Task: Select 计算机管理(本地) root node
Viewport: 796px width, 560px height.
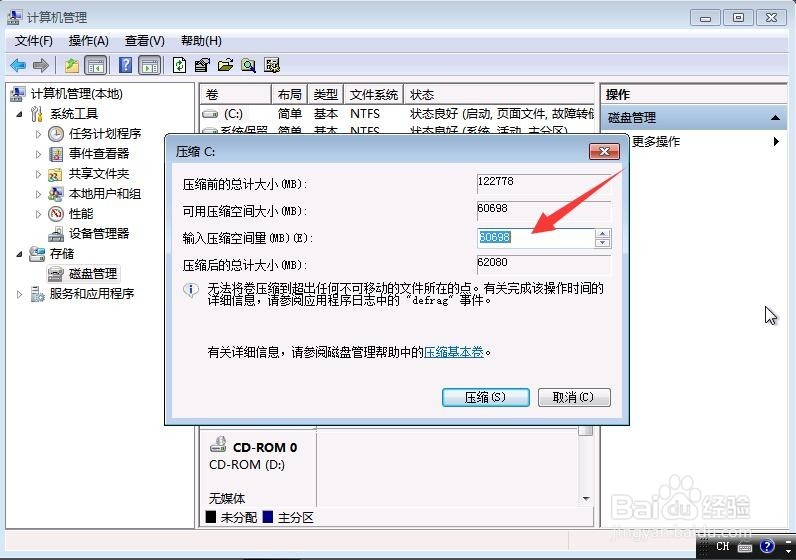Action: (76, 93)
